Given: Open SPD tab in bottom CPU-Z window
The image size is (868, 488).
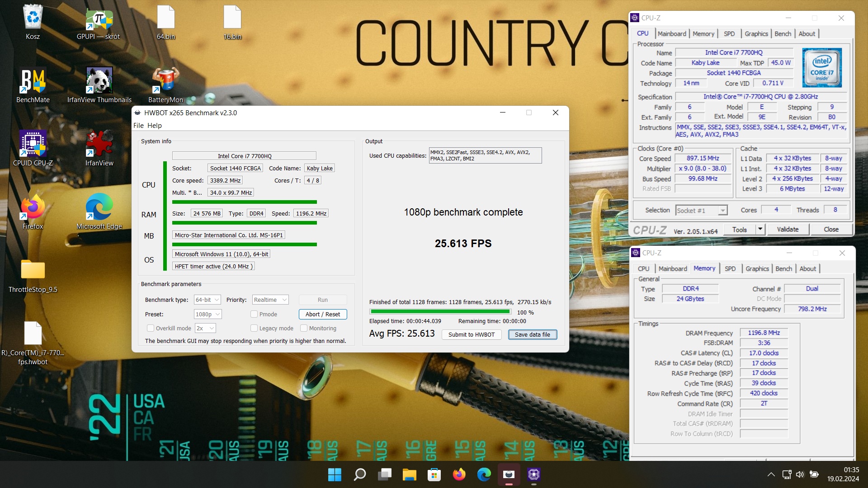Looking at the screenshot, I should pos(730,268).
